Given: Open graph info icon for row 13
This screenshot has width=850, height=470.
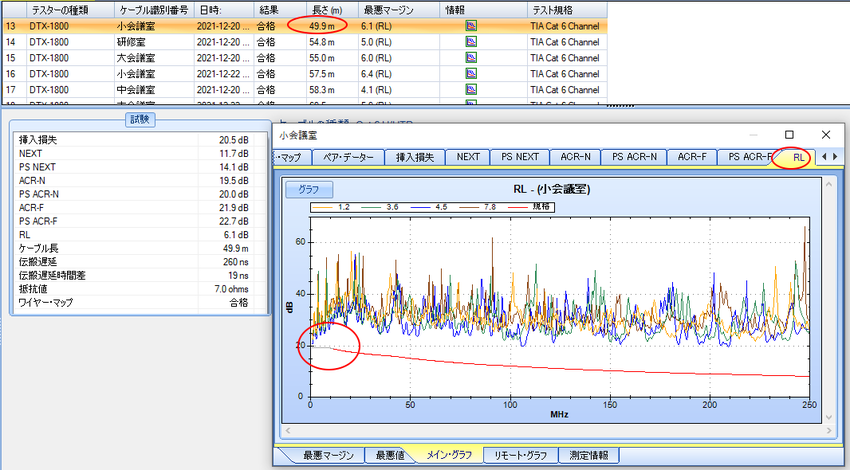Looking at the screenshot, I should pos(471,25).
